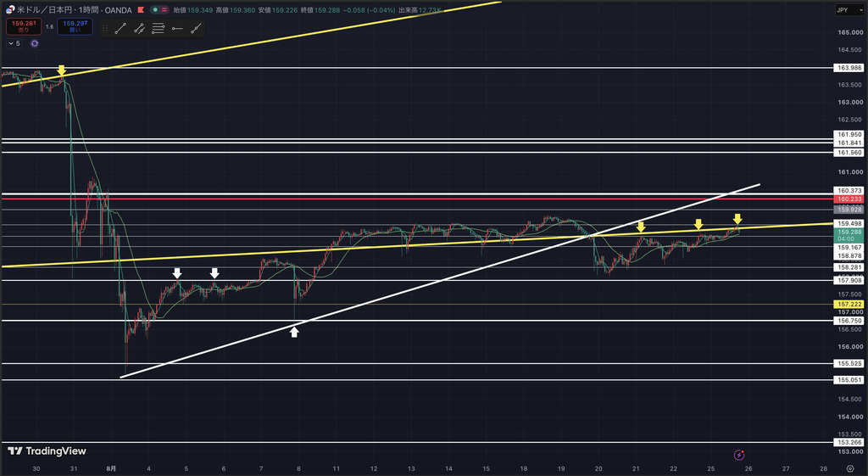Click the 159.281 sell button

24,26
